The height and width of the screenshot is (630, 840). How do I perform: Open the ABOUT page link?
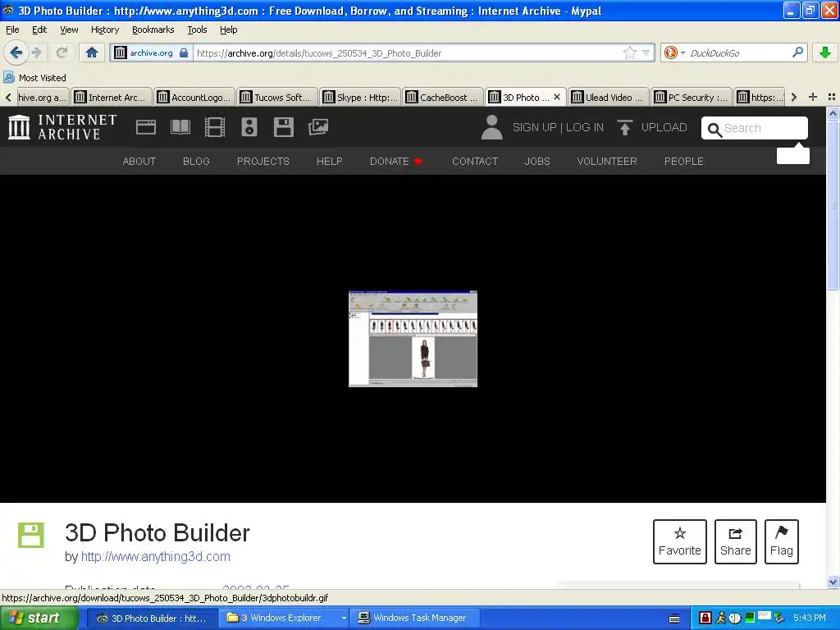point(139,162)
